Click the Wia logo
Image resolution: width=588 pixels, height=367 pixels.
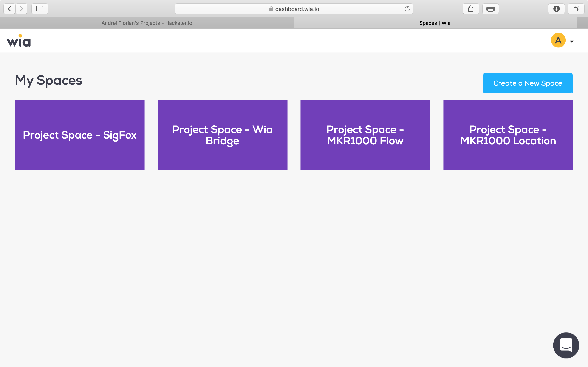(x=19, y=41)
